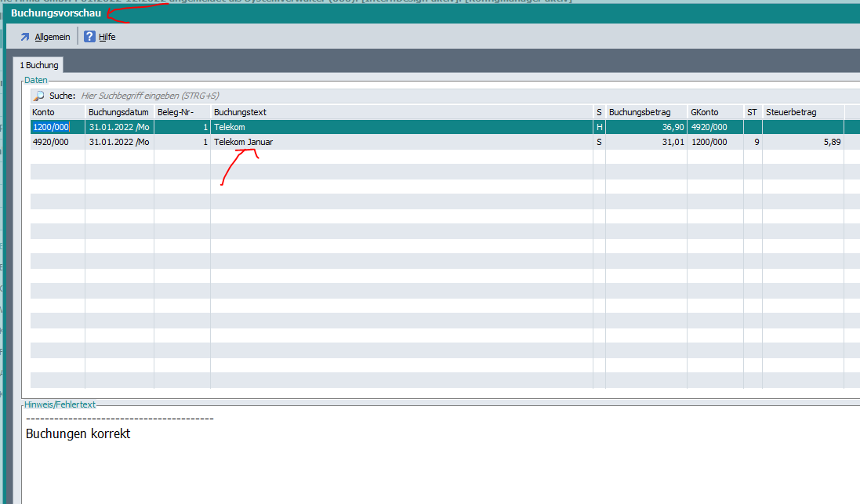
Task: Switch to the '1 Buchung' tab
Action: tap(39, 65)
